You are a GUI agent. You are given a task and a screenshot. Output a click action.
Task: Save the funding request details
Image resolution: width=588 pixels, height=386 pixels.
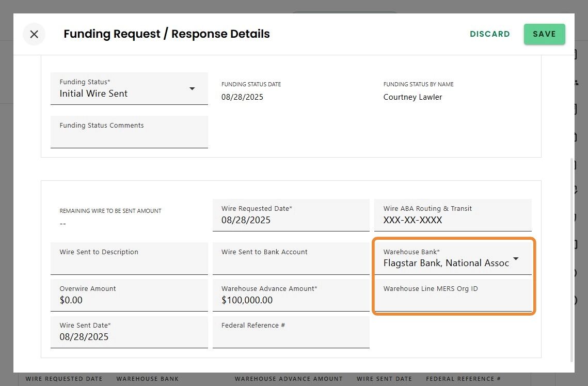(544, 34)
